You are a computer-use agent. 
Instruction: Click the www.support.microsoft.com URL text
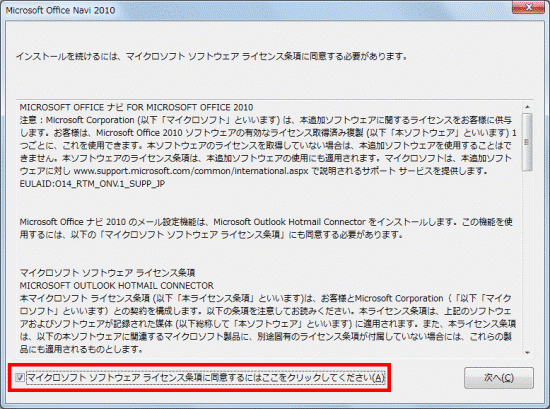click(191, 171)
